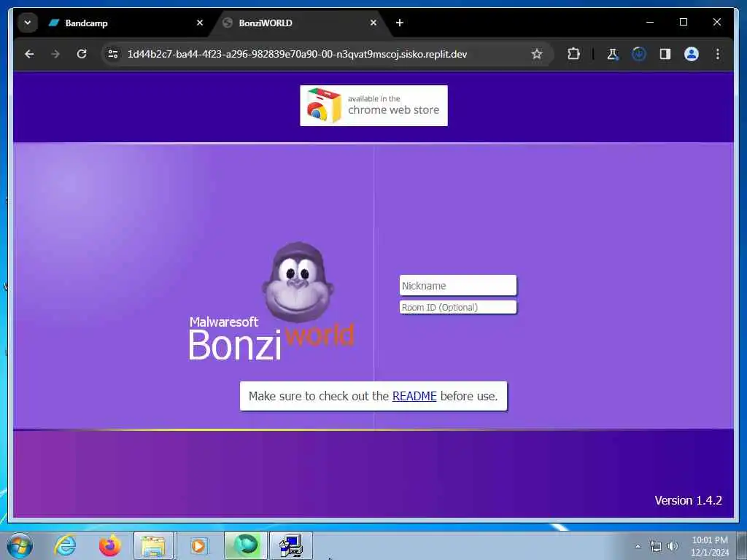The height and width of the screenshot is (560, 747).
Task: Open the tab search dropdown arrow
Action: tap(28, 23)
